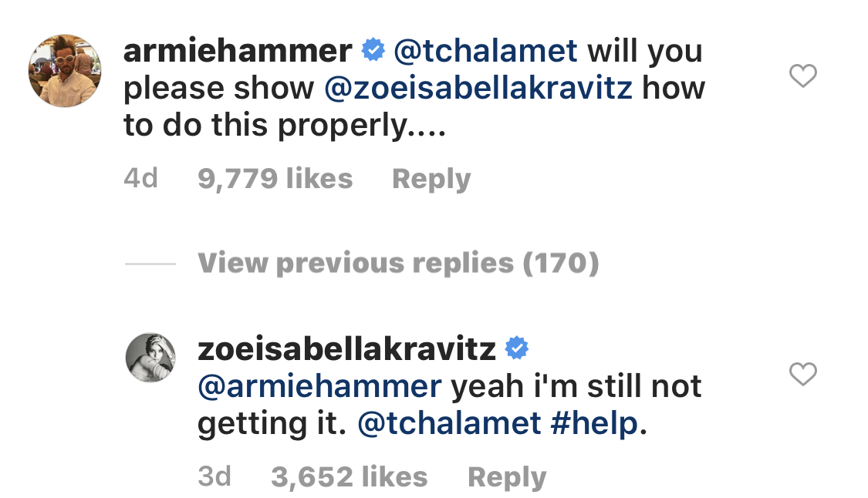Click the @tchalamet mention in armiehammer's comment

coord(485,52)
